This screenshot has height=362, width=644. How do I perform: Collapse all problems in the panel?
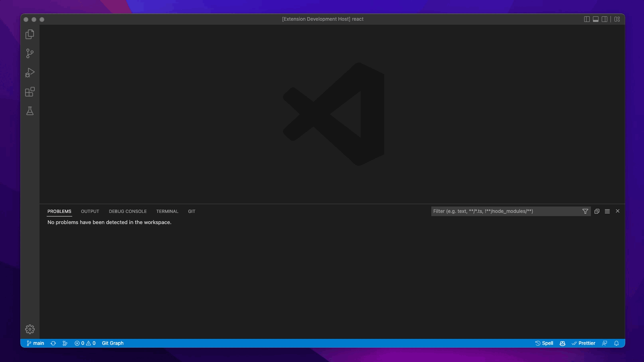click(597, 211)
